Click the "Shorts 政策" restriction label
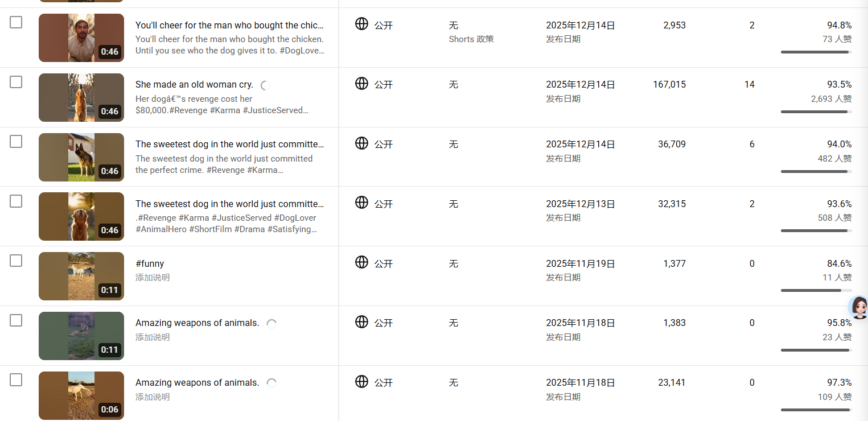Image resolution: width=868 pixels, height=421 pixels. (471, 39)
